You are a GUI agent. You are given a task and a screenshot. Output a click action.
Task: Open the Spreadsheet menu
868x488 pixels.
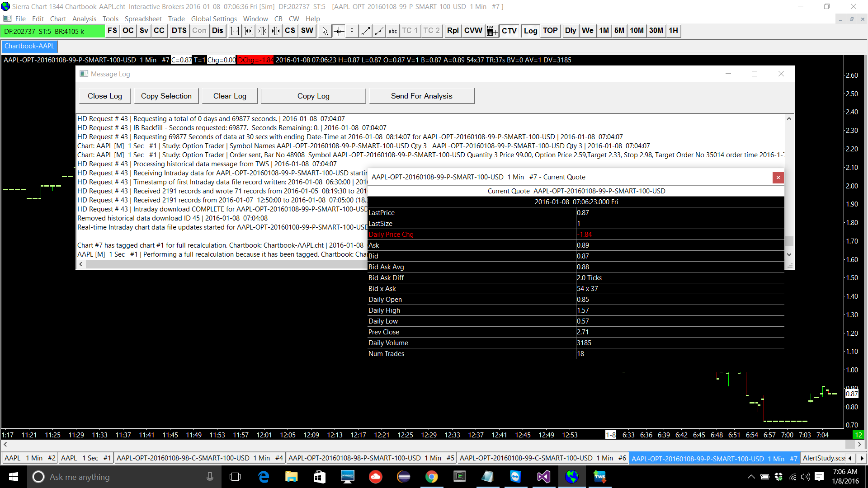[x=143, y=19]
